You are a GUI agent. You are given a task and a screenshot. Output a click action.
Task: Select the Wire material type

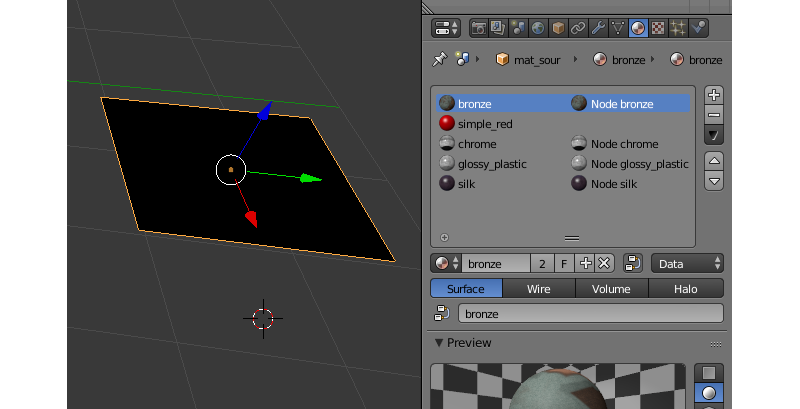539,289
